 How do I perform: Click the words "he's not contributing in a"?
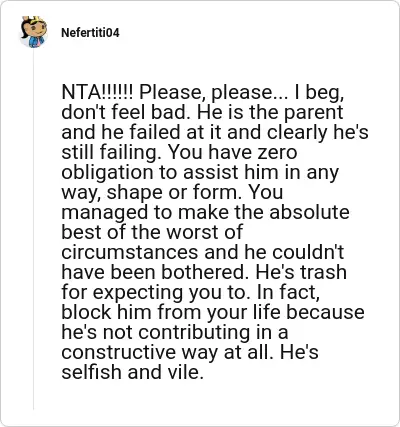click(175, 332)
